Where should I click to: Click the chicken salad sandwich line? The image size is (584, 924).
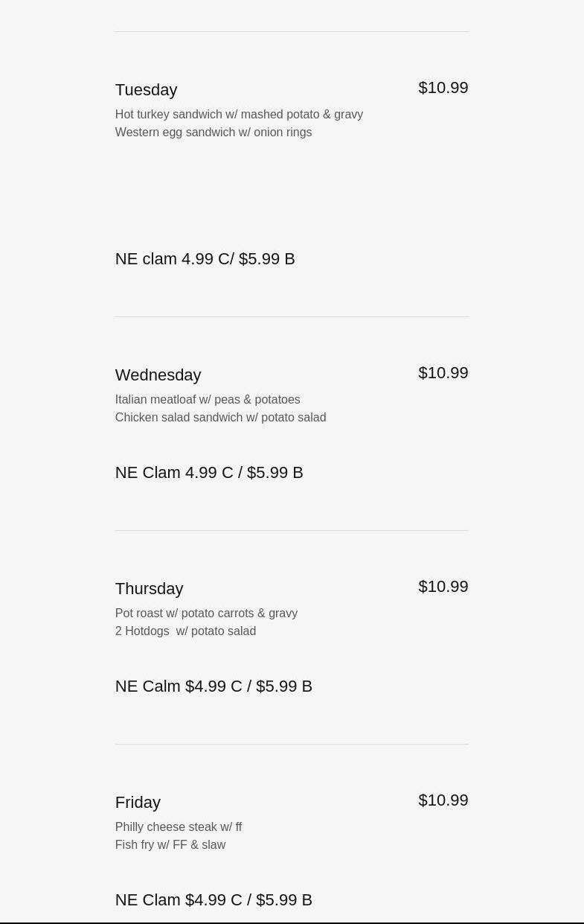[x=220, y=417]
